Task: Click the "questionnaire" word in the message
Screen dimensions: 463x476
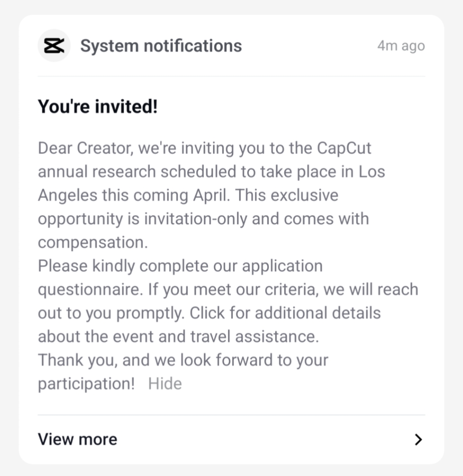Action: coord(90,290)
